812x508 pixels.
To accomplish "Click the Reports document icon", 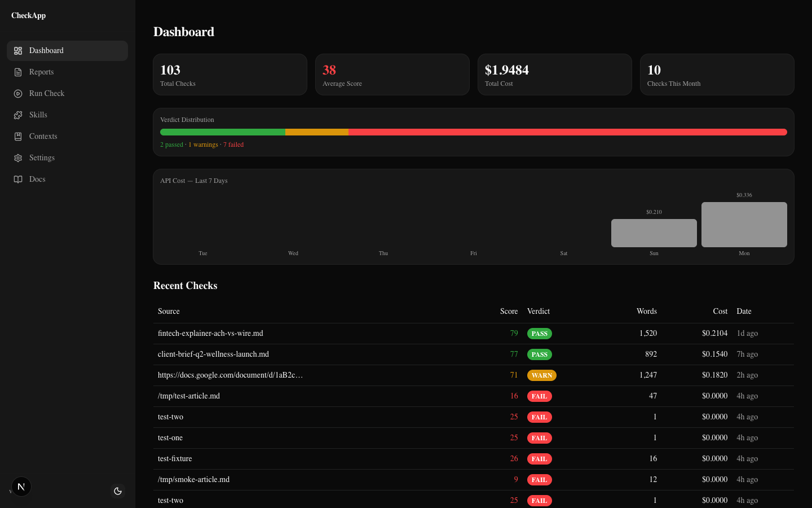I will click(18, 72).
